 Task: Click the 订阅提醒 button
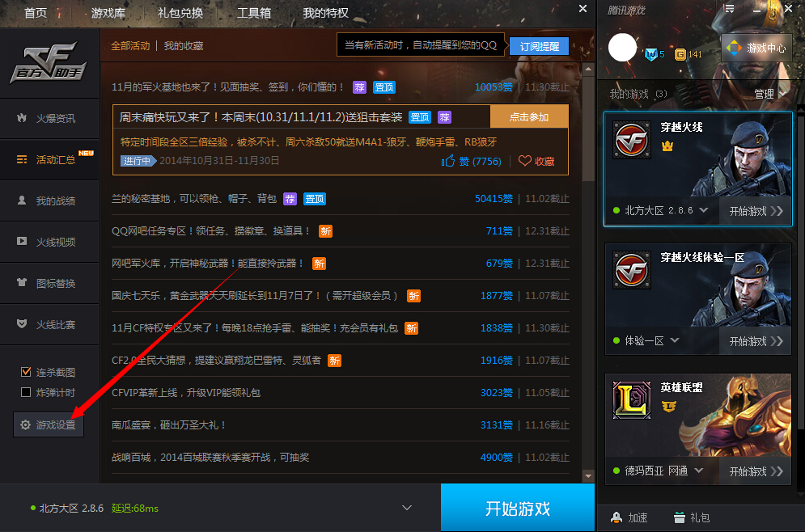tap(539, 46)
